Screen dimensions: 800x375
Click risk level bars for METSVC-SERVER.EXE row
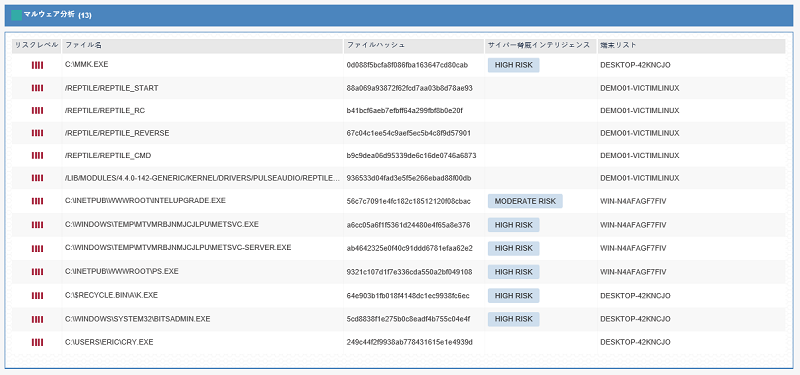tap(37, 248)
